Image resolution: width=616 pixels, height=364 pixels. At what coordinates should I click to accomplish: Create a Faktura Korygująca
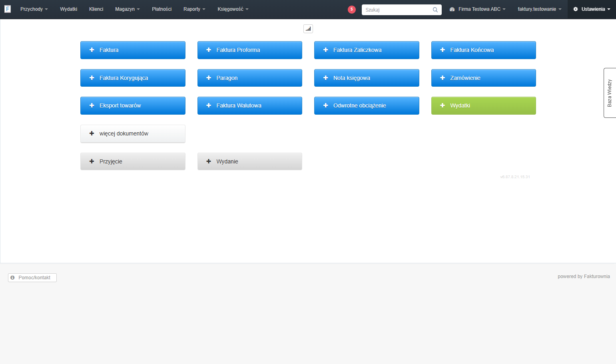tap(133, 78)
